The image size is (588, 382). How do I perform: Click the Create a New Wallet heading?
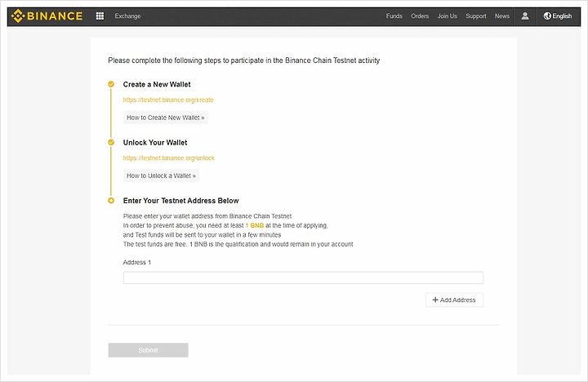(x=157, y=84)
